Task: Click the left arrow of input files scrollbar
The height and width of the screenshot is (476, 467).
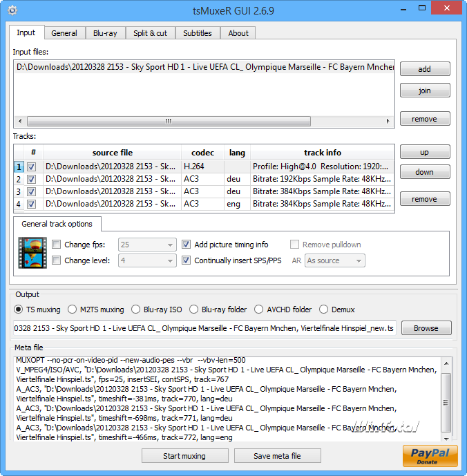Action: coord(20,121)
